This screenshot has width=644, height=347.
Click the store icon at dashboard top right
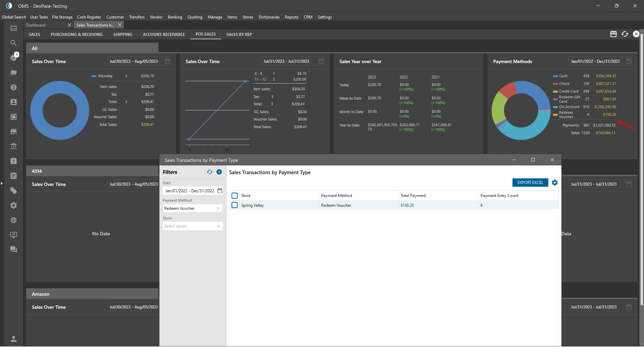[x=613, y=34]
